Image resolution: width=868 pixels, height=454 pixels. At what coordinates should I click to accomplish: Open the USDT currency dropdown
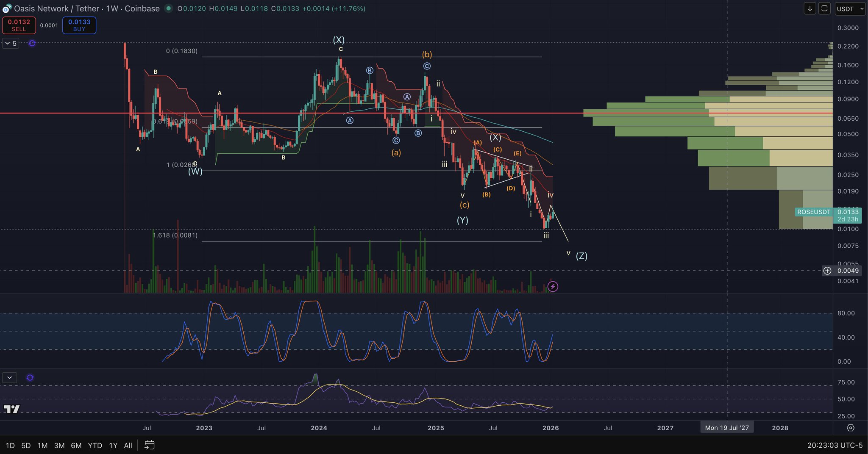click(850, 8)
